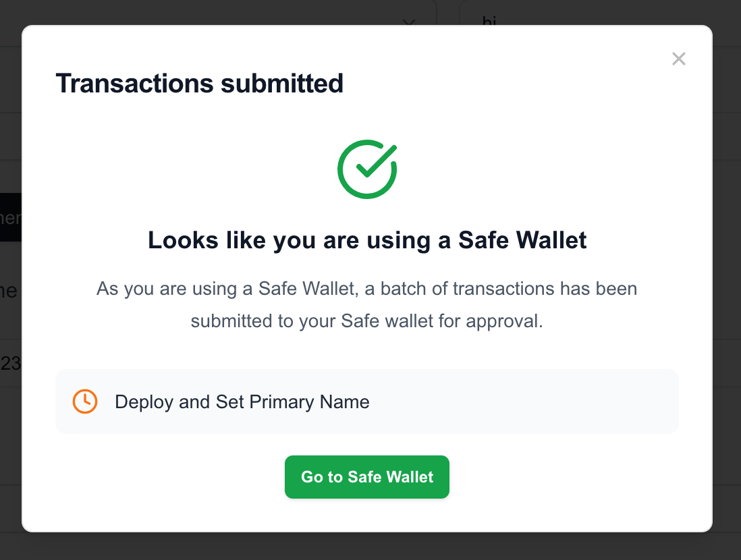Click the 'submitted to your Safe wallet for approval' line
The image size is (741, 560).
(x=366, y=321)
